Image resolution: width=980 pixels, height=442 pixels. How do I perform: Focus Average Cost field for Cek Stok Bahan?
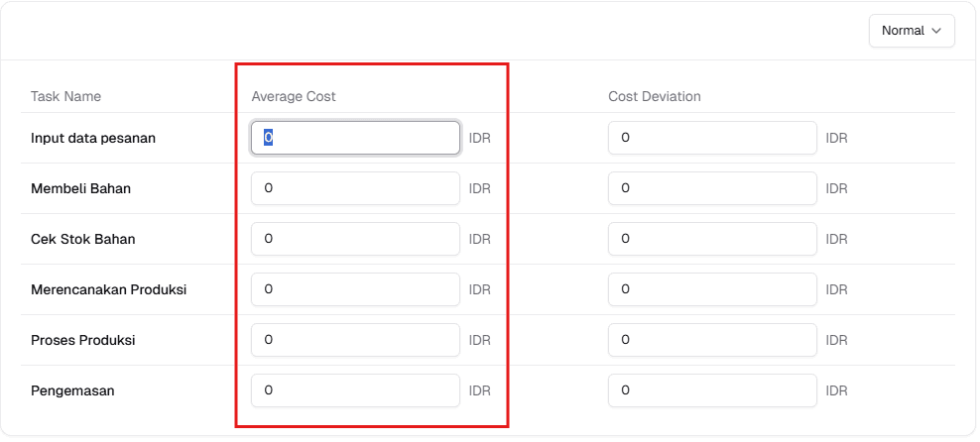tap(355, 239)
